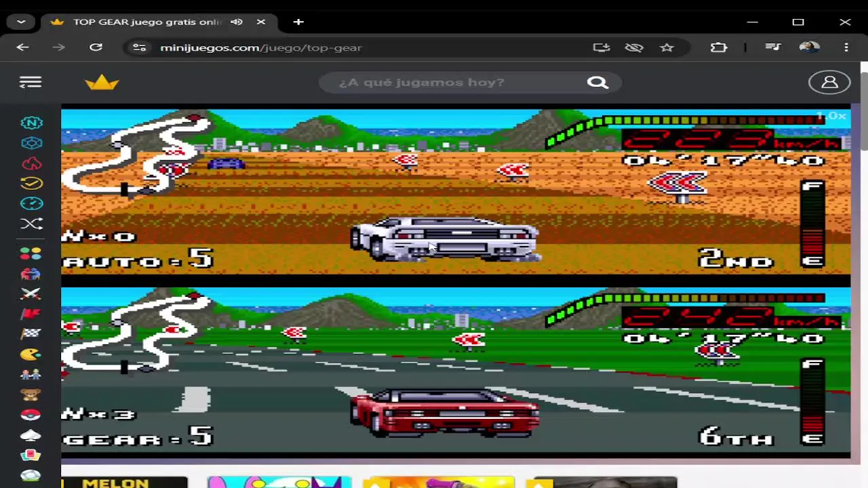Click the yellow crown Minijuegos logo
This screenshot has height=488, width=868.
(102, 82)
